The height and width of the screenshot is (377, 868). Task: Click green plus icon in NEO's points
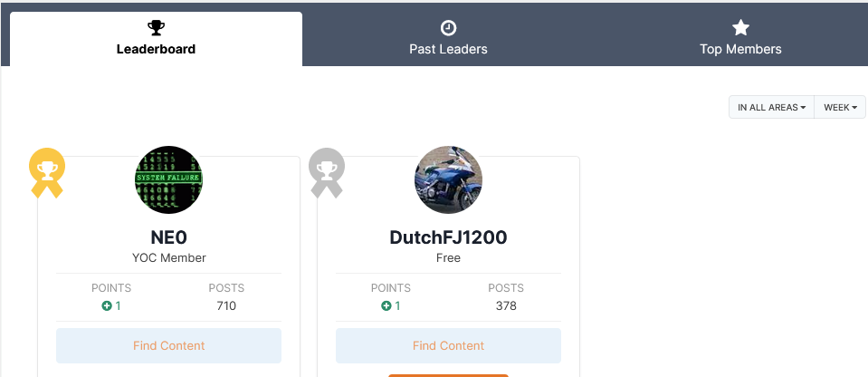tap(107, 306)
